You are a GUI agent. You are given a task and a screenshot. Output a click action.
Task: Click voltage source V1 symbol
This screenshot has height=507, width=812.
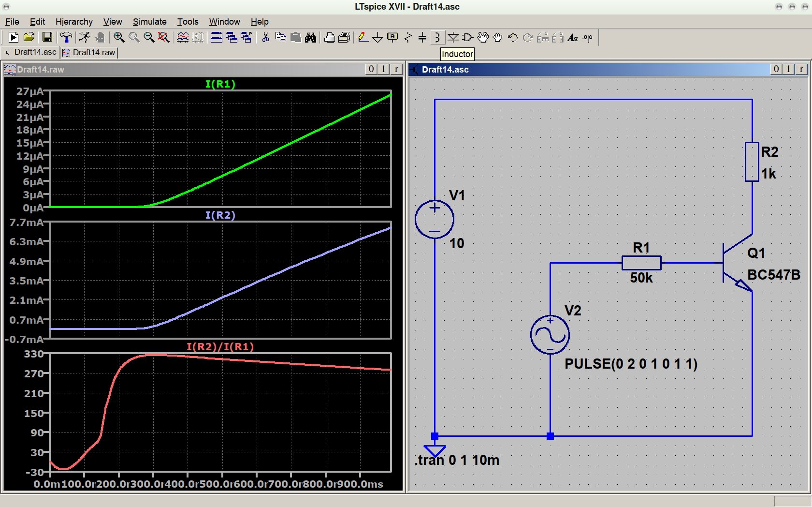coord(435,219)
